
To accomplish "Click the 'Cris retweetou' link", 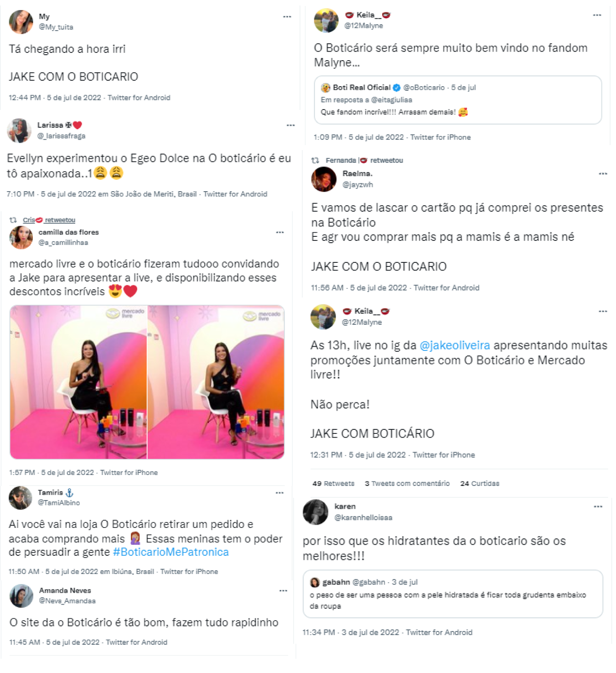I will 49,220.
